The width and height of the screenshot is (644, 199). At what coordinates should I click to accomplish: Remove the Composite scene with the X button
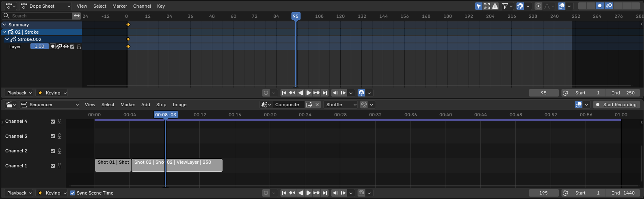(x=317, y=105)
